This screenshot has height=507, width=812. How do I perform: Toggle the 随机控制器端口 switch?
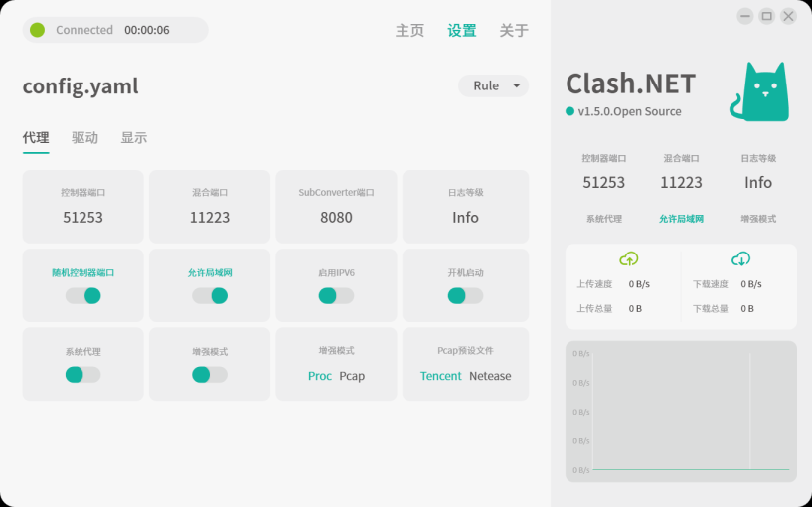point(82,295)
